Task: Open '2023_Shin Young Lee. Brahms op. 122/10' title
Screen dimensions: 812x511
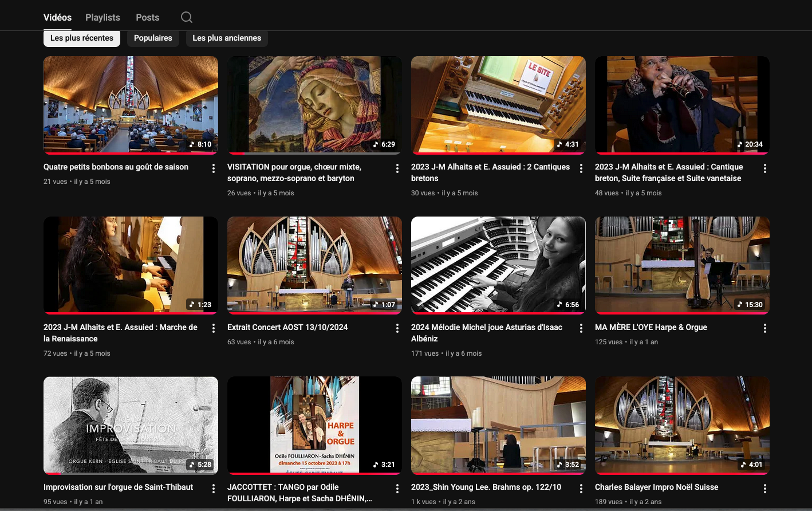Action: [x=486, y=487]
